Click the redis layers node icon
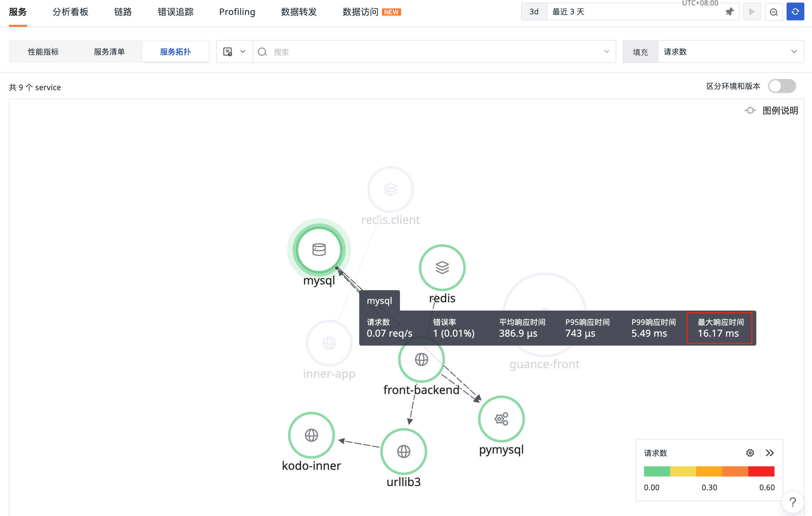 (442, 267)
